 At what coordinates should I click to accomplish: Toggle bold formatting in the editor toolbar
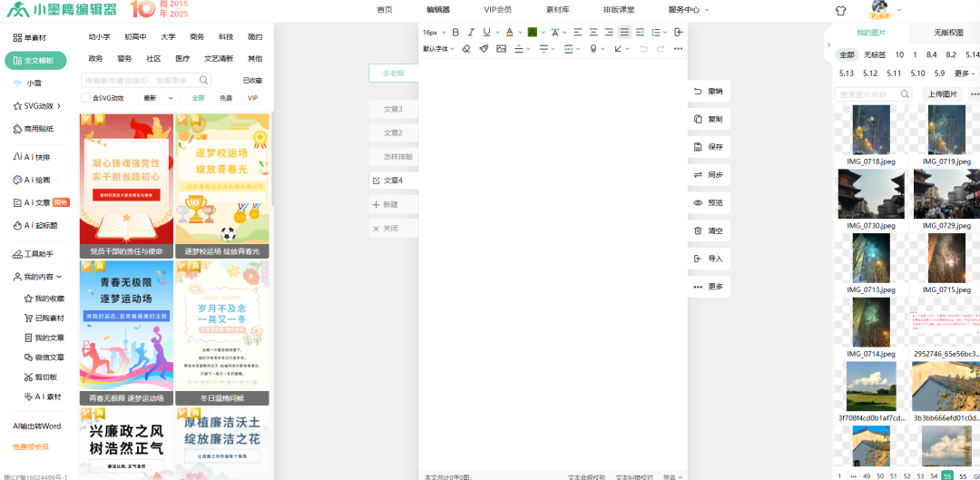pyautogui.click(x=456, y=32)
